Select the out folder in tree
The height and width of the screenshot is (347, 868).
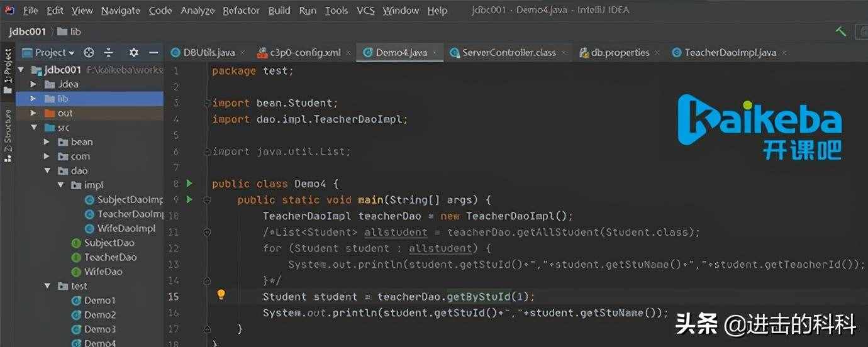(89, 113)
